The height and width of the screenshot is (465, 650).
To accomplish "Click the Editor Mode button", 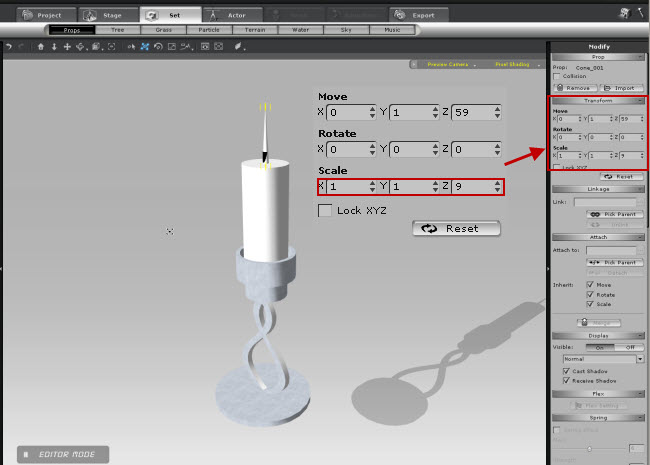I will 63,455.
